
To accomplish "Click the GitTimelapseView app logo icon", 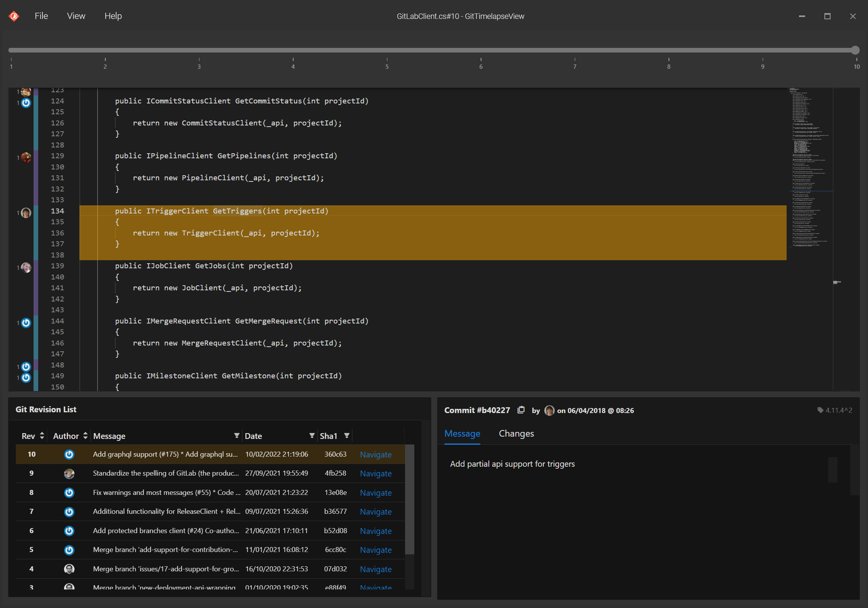I will pyautogui.click(x=14, y=16).
